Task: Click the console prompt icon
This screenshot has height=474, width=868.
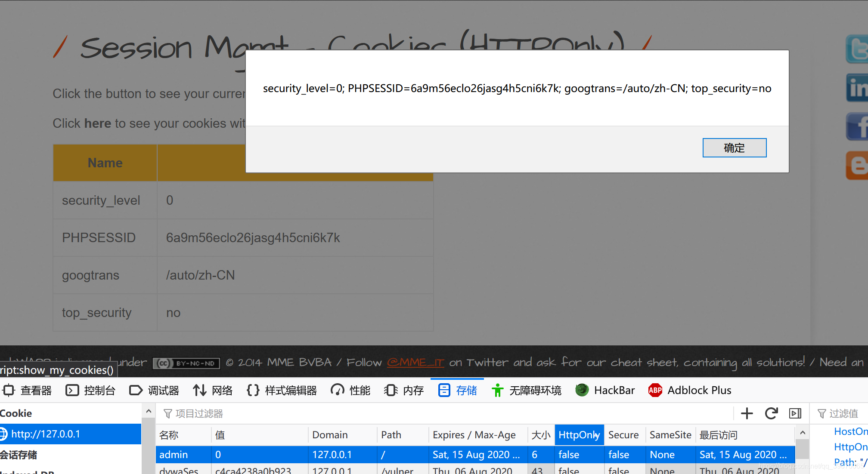Action: (x=72, y=390)
